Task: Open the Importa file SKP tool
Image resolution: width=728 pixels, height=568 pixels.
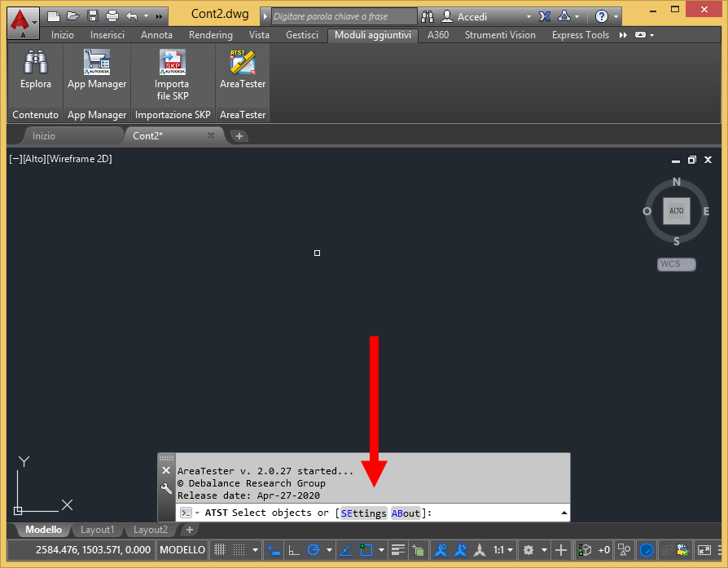Action: point(173,75)
